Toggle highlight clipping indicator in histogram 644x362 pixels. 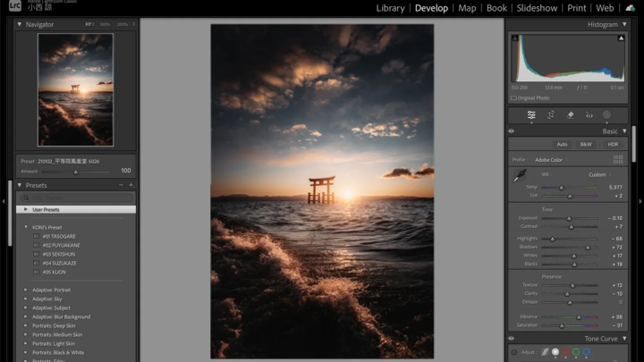click(x=621, y=38)
